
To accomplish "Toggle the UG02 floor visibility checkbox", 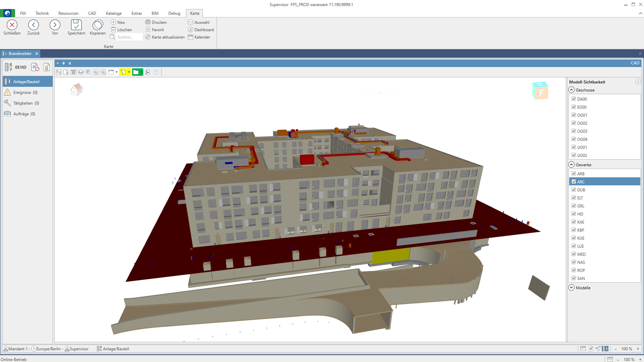I will pos(574,155).
